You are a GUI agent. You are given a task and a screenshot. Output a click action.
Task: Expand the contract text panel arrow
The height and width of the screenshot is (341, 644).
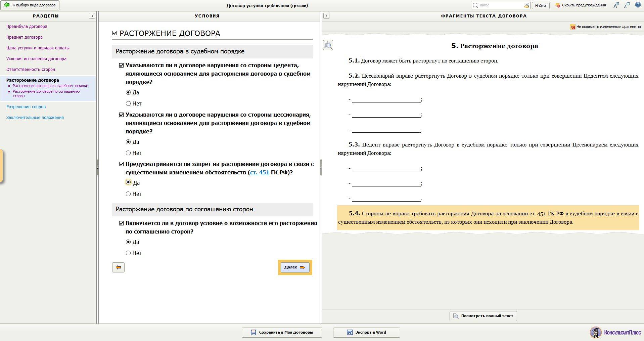click(x=326, y=16)
